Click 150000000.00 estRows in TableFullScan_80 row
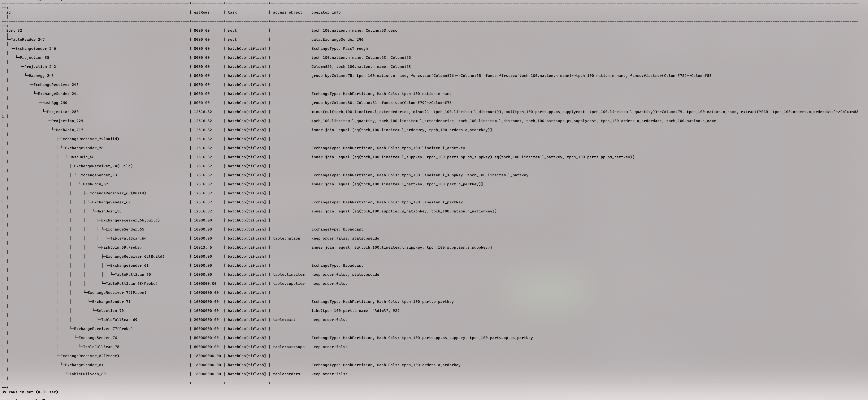The image size is (868, 400). pos(208,374)
